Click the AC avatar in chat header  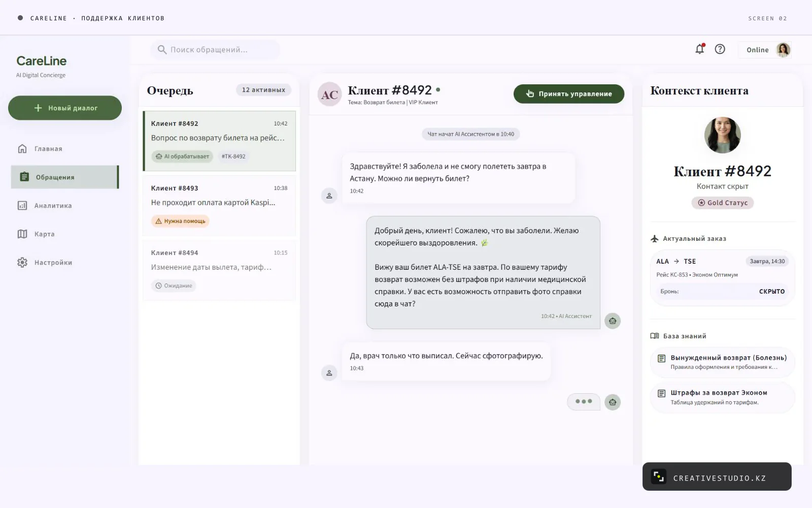tap(329, 94)
